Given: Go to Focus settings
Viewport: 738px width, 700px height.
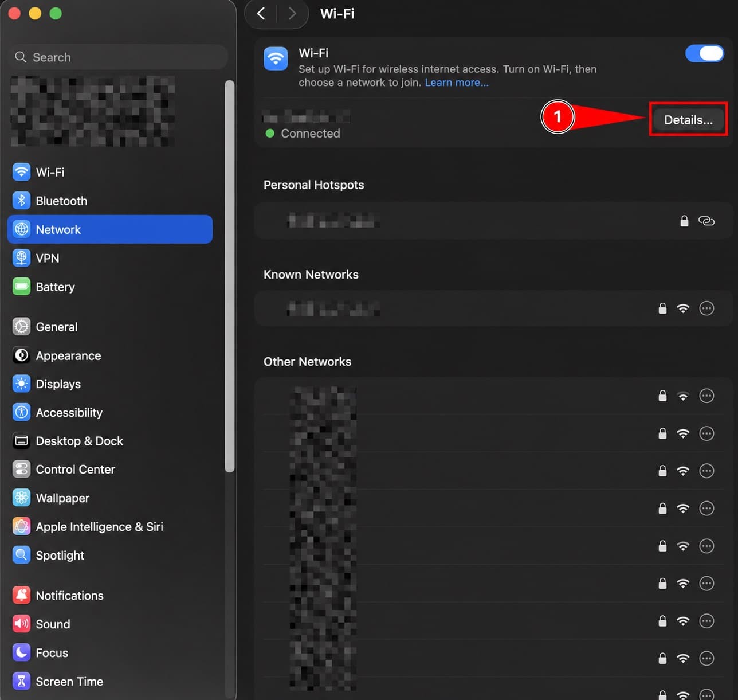Looking at the screenshot, I should (109, 653).
